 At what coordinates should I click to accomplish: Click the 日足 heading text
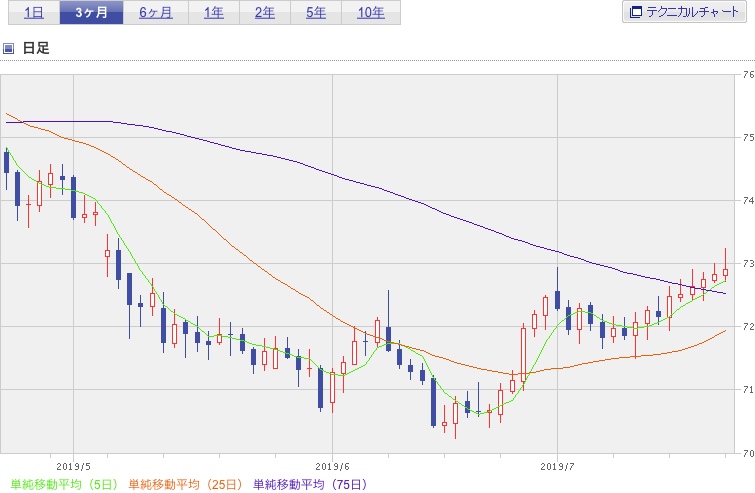pyautogui.click(x=36, y=48)
